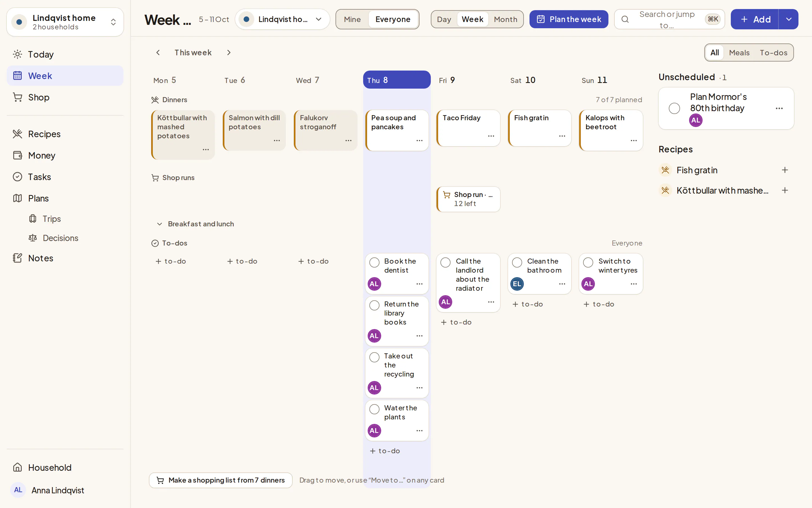Make a shopping list from 7 dinners
The image size is (812, 508).
click(220, 480)
